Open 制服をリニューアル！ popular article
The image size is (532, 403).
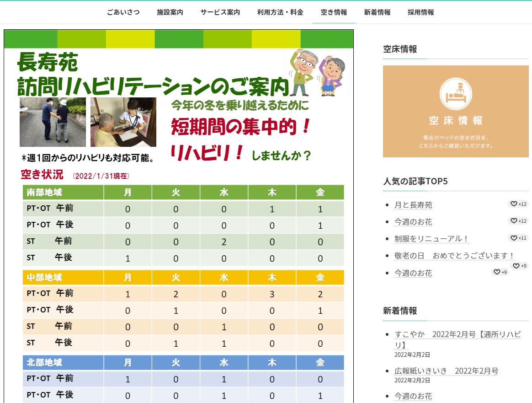[x=431, y=239]
